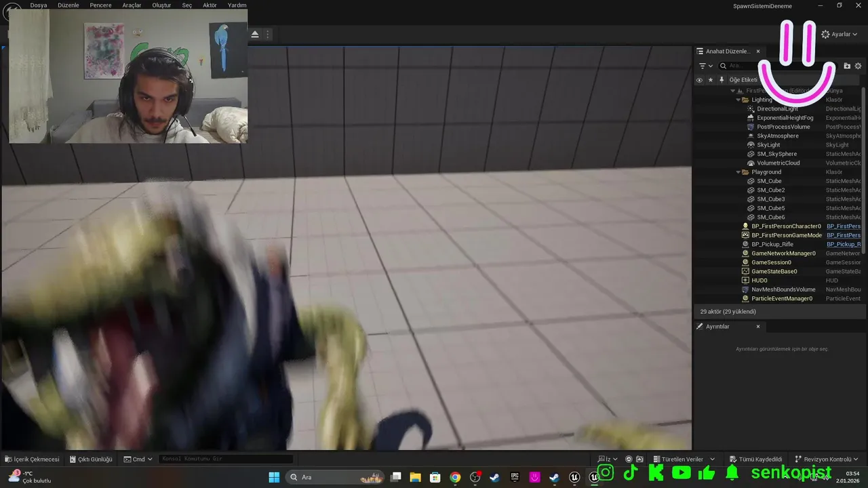This screenshot has width=868, height=488.
Task: Select the Playground folder icon
Action: [745, 172]
